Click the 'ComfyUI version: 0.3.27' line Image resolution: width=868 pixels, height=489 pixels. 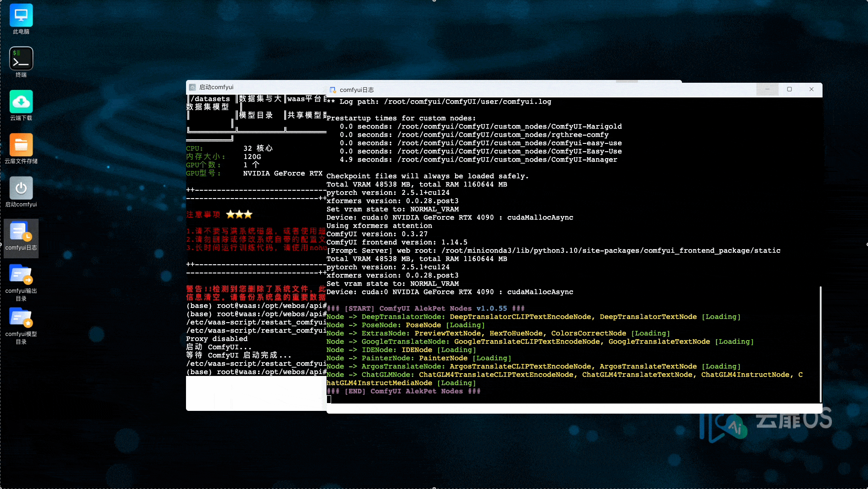click(x=377, y=234)
